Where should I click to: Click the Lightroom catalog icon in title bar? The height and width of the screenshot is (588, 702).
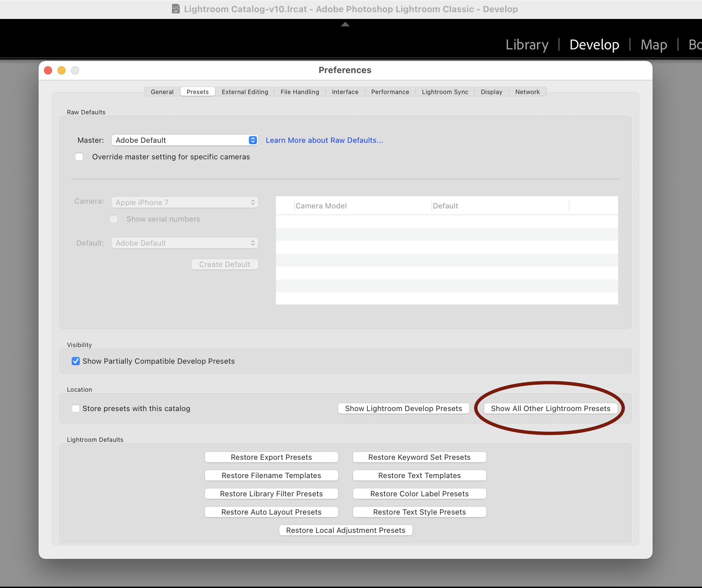click(175, 9)
